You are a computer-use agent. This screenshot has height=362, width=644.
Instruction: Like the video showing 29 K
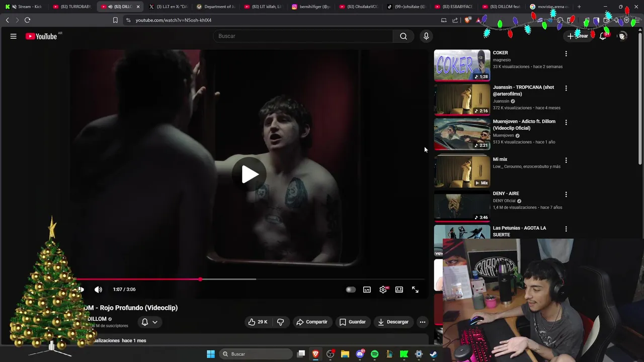coord(258,322)
